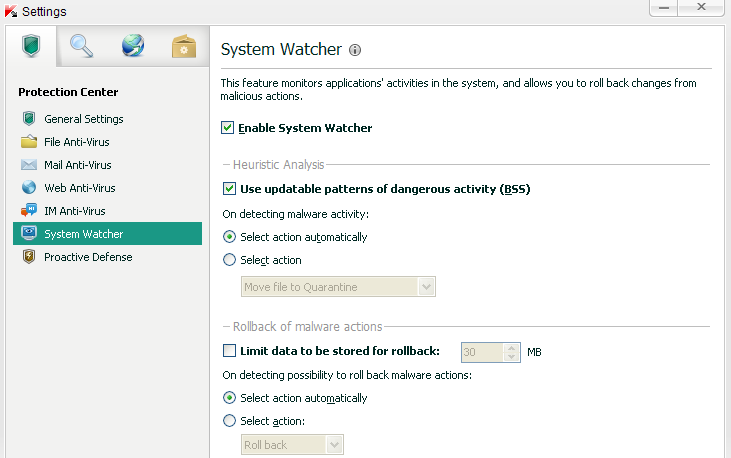This screenshot has height=458, width=731.
Task: Click the Web Anti-Virus globe icon
Action: [29, 187]
